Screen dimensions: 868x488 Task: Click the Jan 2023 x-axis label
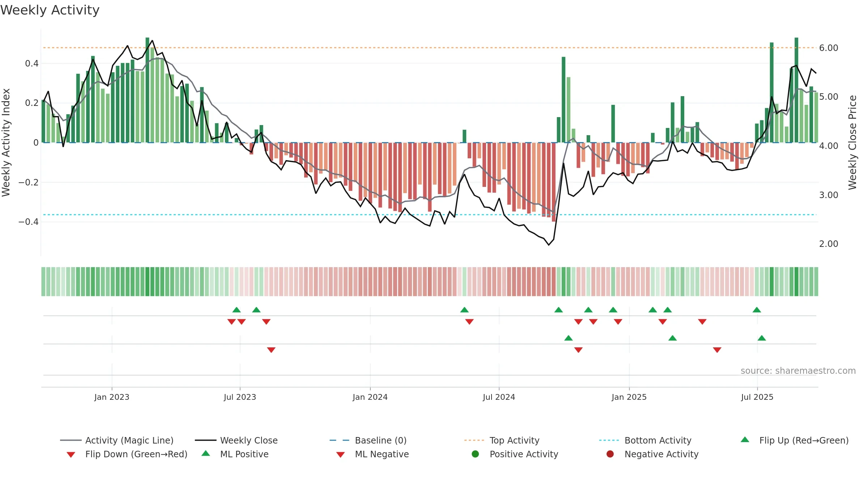pyautogui.click(x=112, y=397)
